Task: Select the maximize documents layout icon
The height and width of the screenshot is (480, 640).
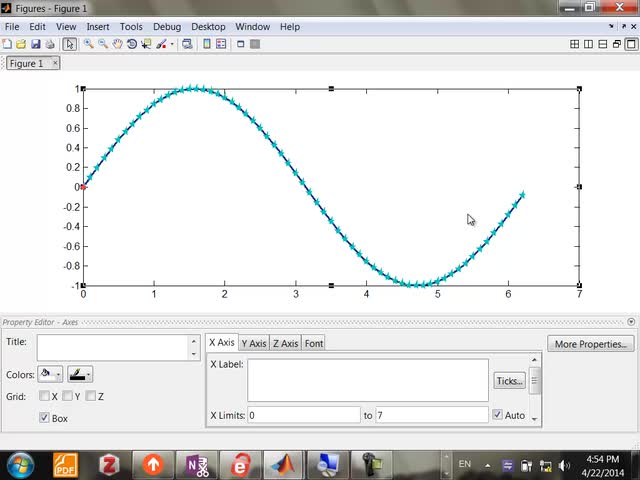Action: click(631, 44)
